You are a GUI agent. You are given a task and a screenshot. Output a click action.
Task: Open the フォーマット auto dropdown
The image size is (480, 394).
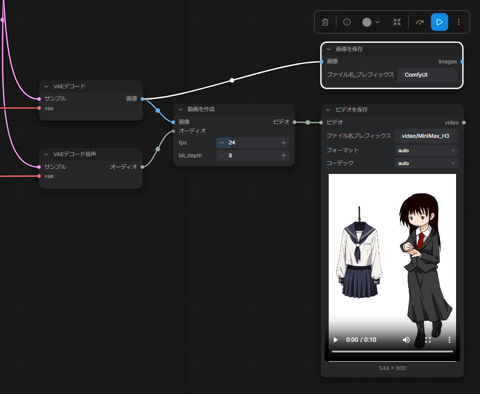(x=426, y=151)
